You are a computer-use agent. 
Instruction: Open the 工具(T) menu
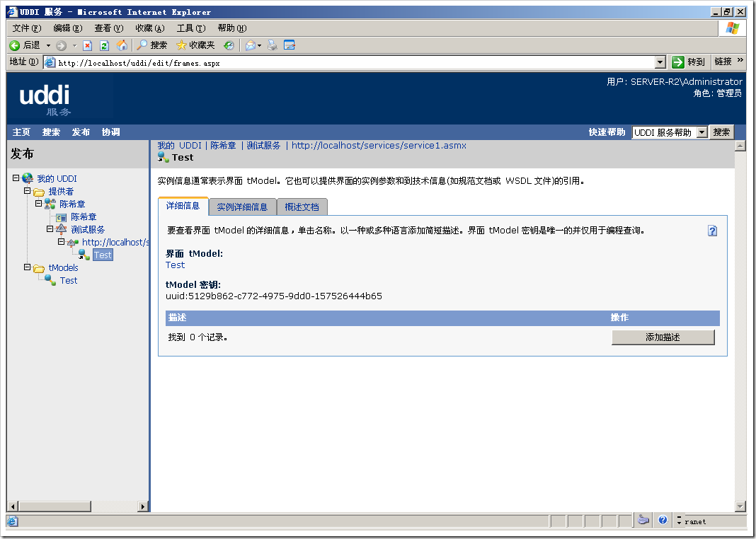click(191, 28)
